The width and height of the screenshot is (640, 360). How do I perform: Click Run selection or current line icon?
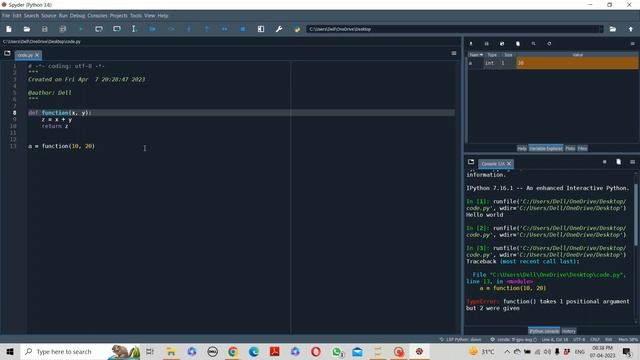[134, 29]
